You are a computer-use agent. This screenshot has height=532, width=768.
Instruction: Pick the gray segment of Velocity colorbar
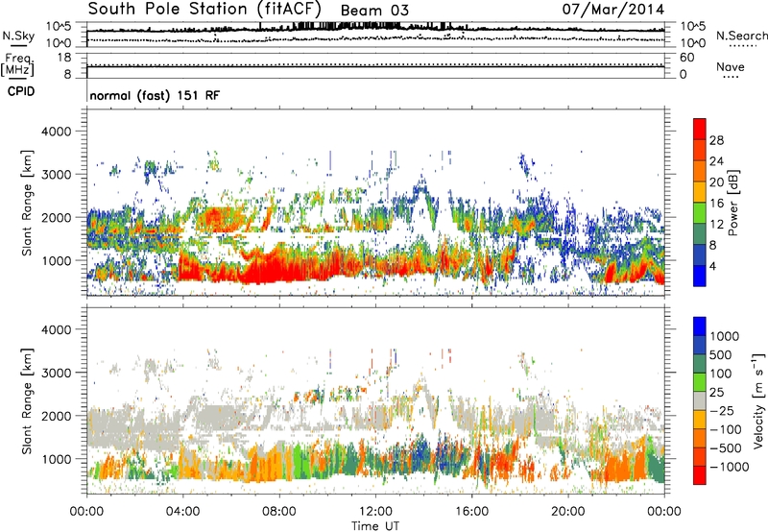pyautogui.click(x=700, y=400)
